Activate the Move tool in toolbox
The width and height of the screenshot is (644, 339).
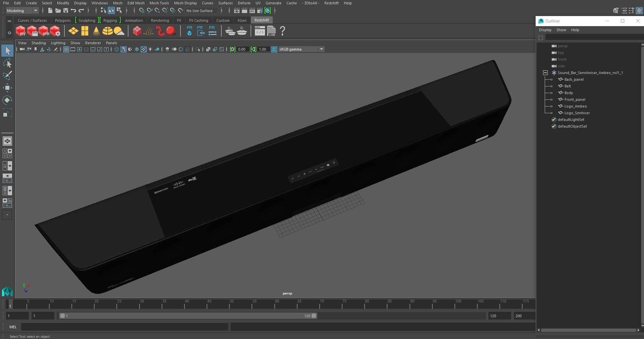(7, 88)
